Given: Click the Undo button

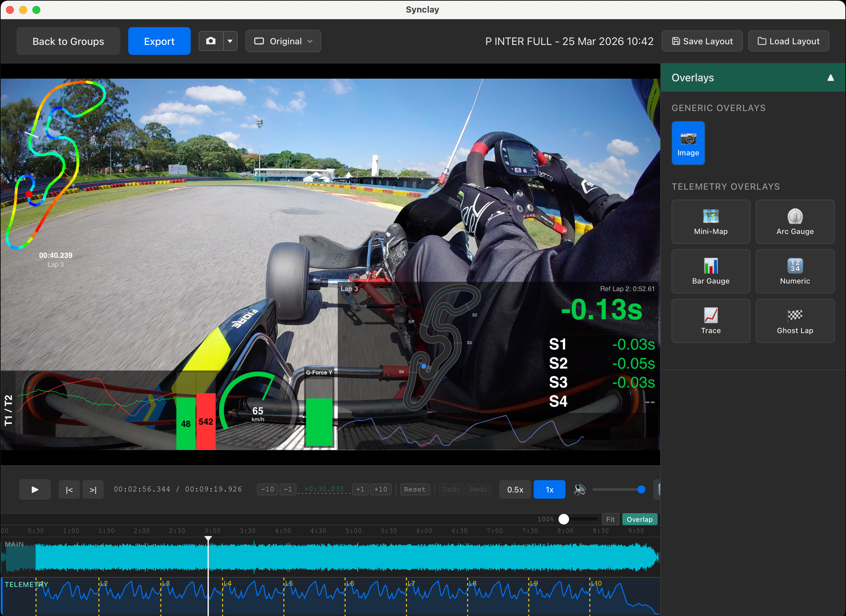Looking at the screenshot, I should pos(451,489).
